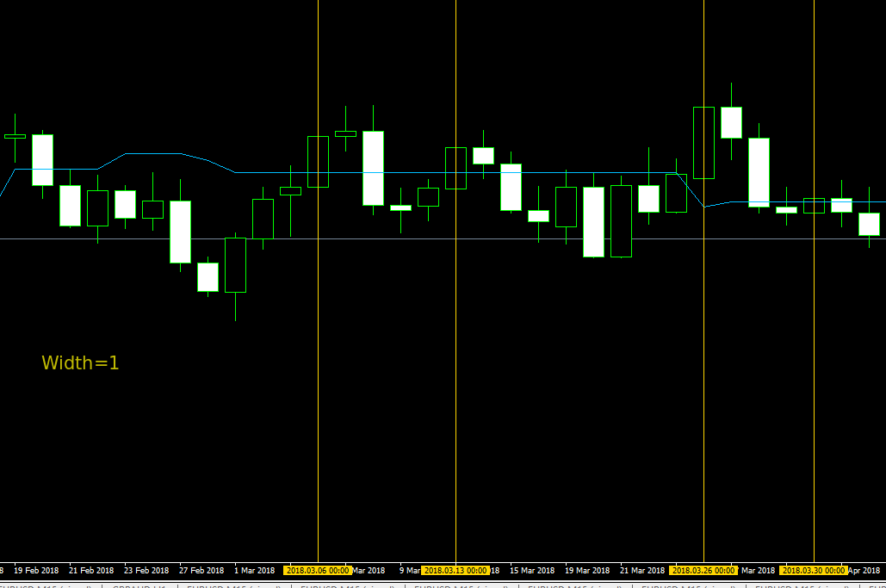The width and height of the screenshot is (886, 588).
Task: Click the "21 Feb 2018" date label
Action: pyautogui.click(x=91, y=571)
